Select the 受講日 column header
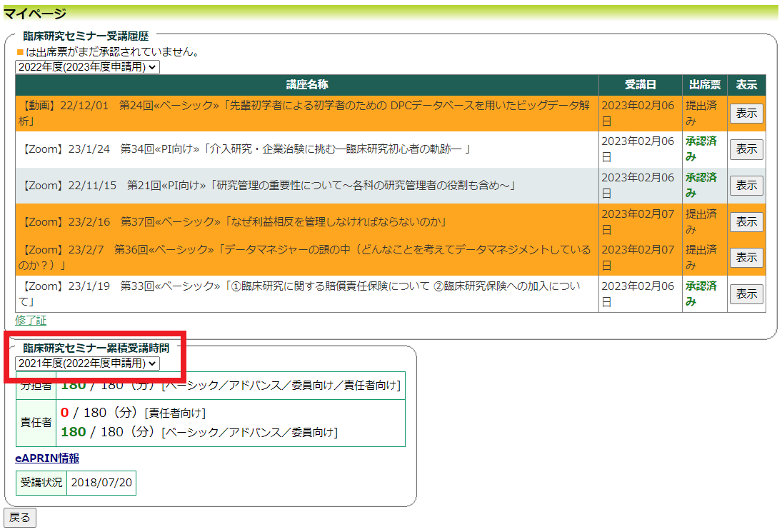782x532 pixels. 640,85
